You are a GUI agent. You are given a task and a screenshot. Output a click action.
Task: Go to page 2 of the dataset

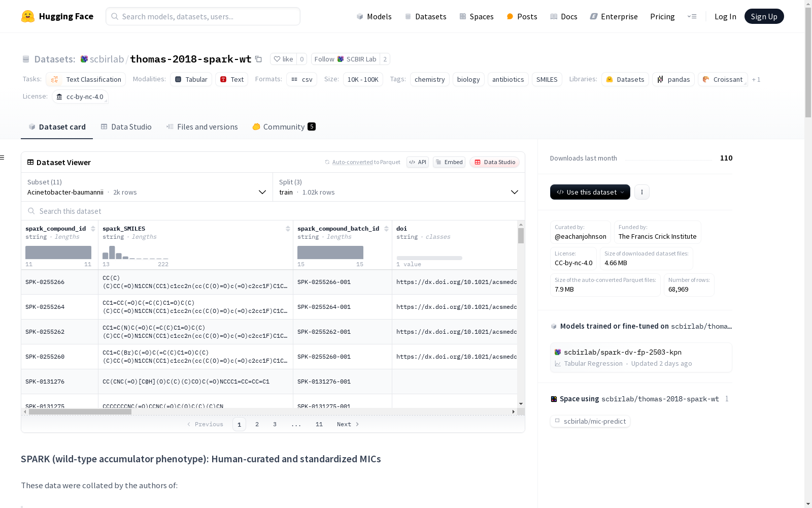[257, 424]
